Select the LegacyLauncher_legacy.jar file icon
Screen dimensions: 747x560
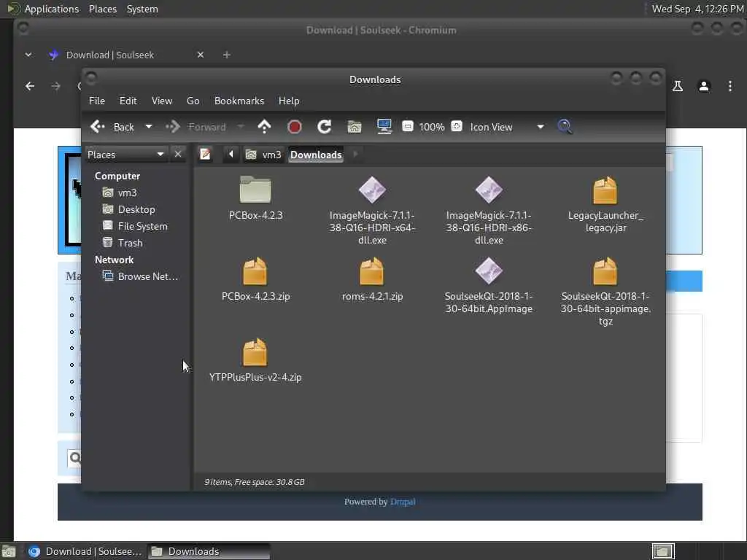coord(605,190)
